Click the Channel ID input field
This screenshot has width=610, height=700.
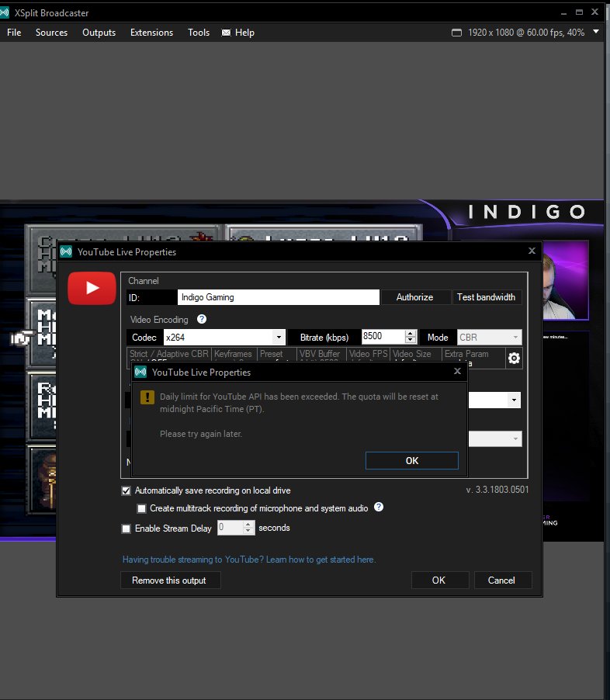[x=278, y=297]
